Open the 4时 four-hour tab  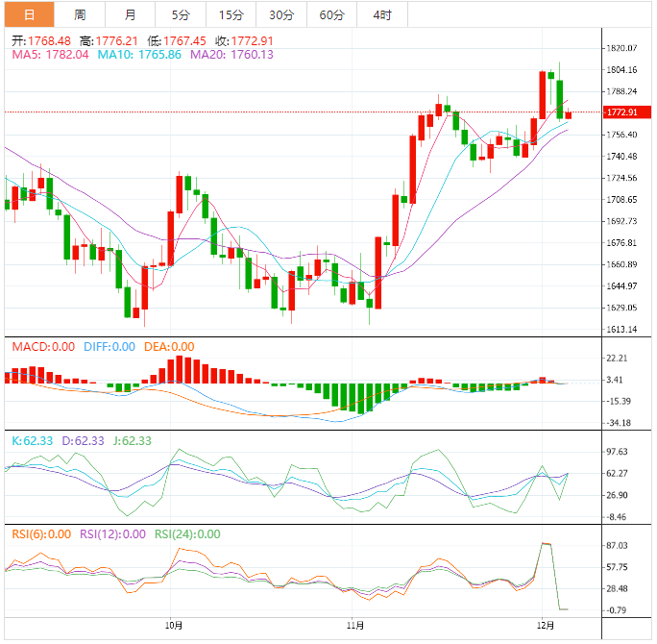pos(381,14)
